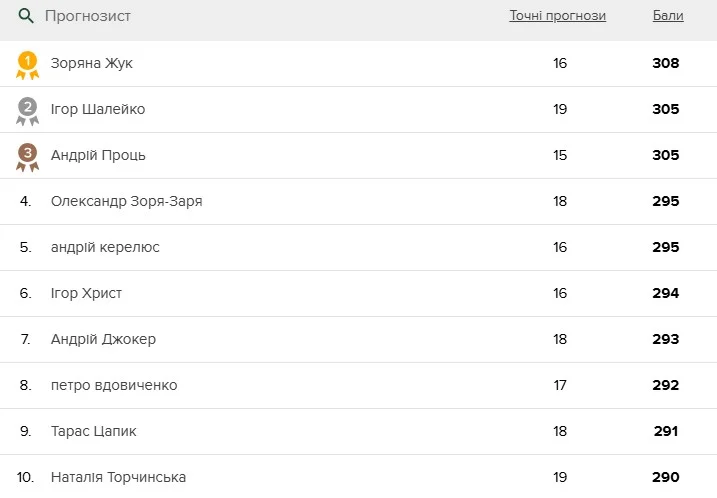
Task: Click the gold first-place medal icon
Action: pyautogui.click(x=27, y=65)
